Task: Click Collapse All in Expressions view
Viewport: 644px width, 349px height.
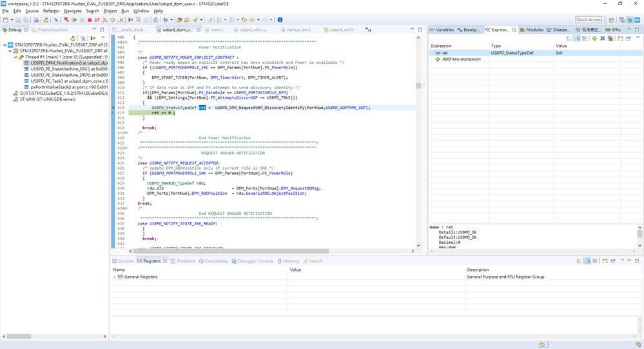Action: pyautogui.click(x=585, y=38)
